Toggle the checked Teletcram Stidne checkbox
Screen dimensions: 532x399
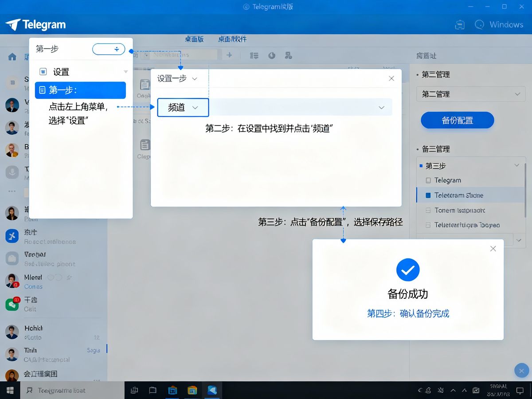[428, 196]
